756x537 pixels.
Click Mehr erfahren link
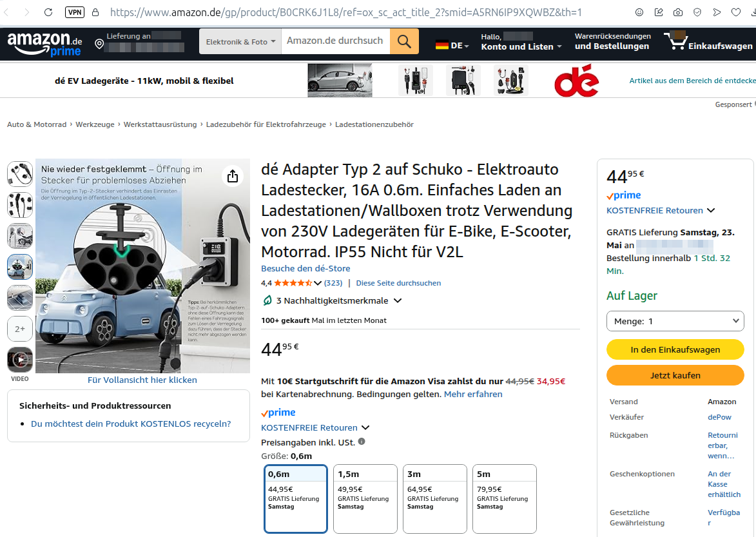coord(473,395)
